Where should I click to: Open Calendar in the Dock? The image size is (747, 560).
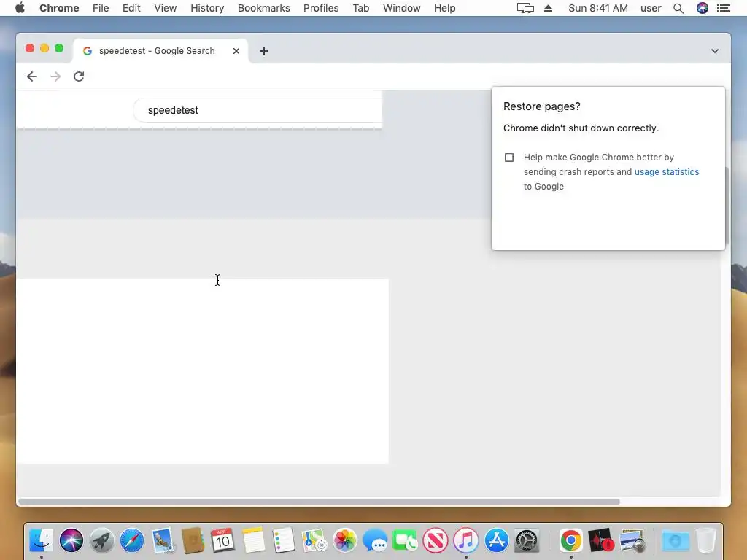click(222, 540)
